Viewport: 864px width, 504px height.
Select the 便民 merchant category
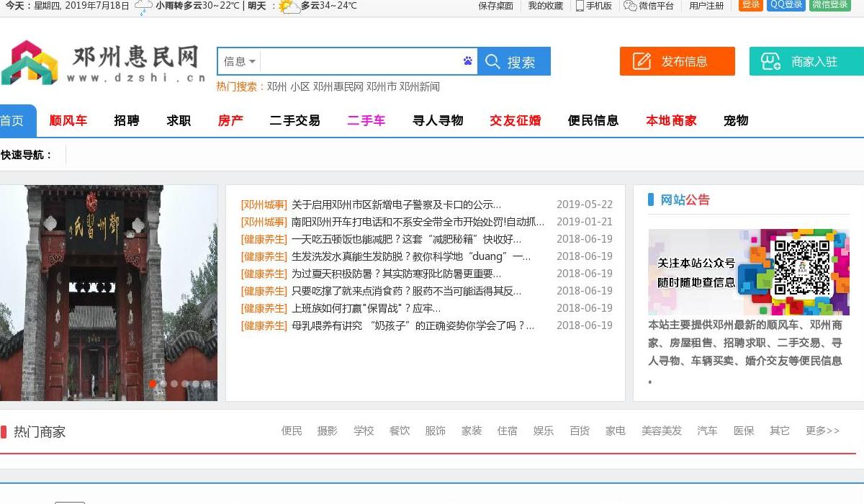292,431
